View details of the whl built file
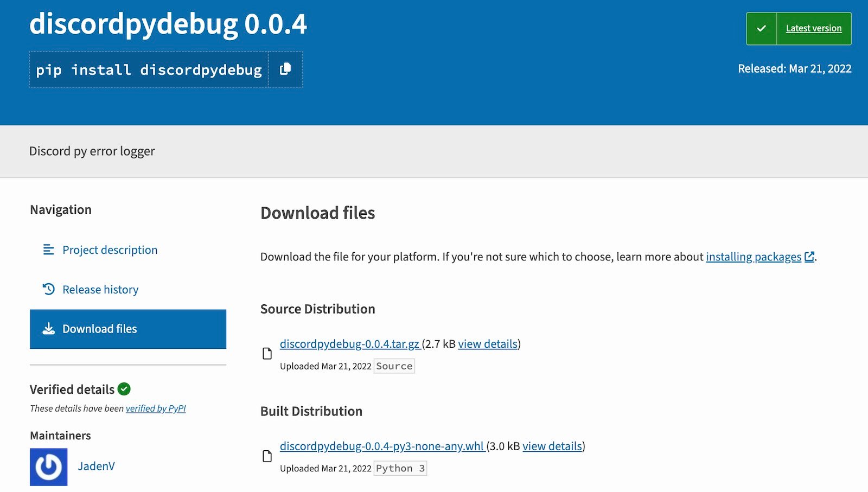The image size is (868, 492). [552, 446]
